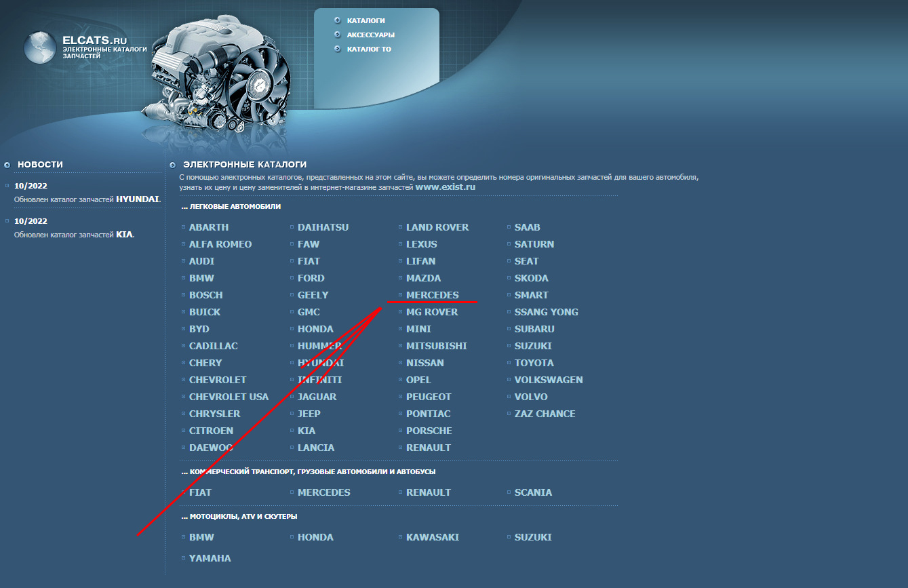This screenshot has width=908, height=588.
Task: Choose the LEXUS catalog
Action: point(422,244)
